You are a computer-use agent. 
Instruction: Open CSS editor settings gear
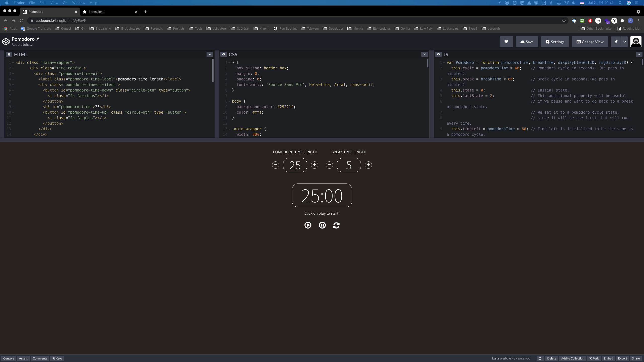(224, 54)
